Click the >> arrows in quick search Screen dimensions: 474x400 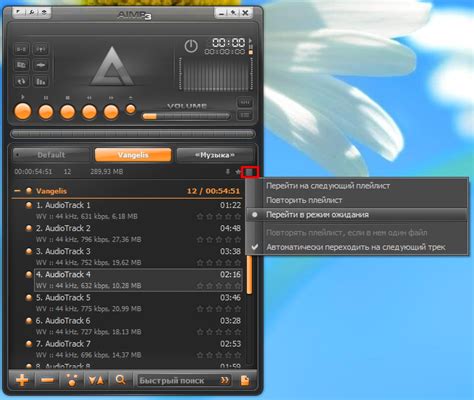coord(225,380)
